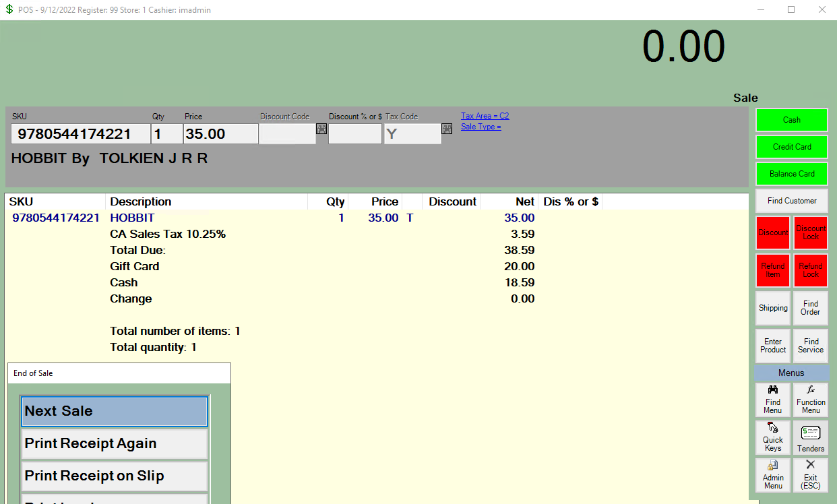Click the 3.59 sales tax amount
Viewport: 837px width, 504px height.
(522, 234)
